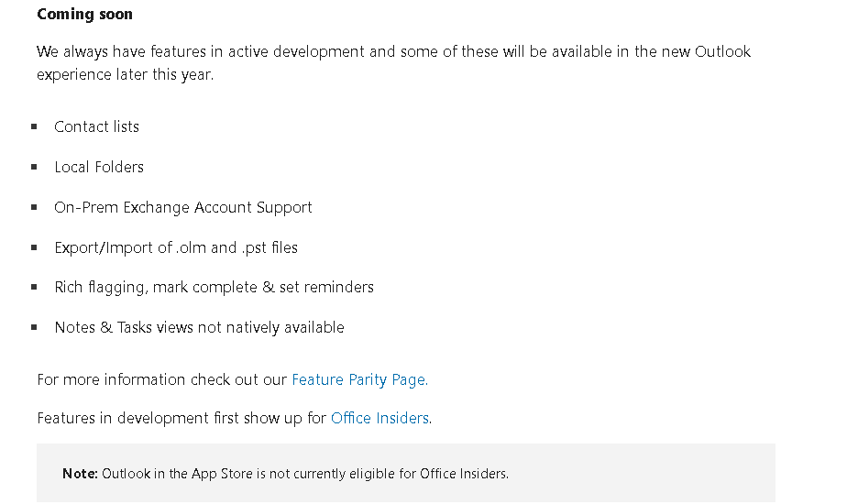Click Export/Import of .olm and .pst files
The width and height of the screenshot is (858, 504).
[176, 248]
